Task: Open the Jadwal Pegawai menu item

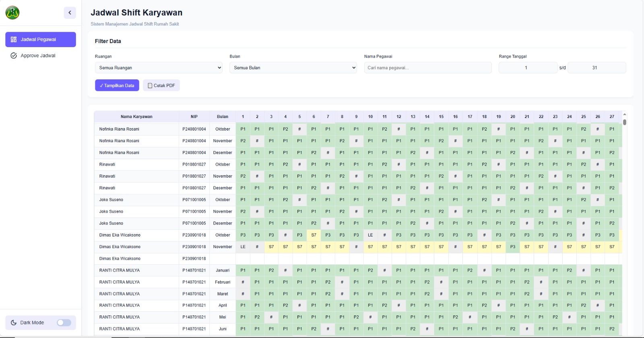Action: pyautogui.click(x=41, y=39)
